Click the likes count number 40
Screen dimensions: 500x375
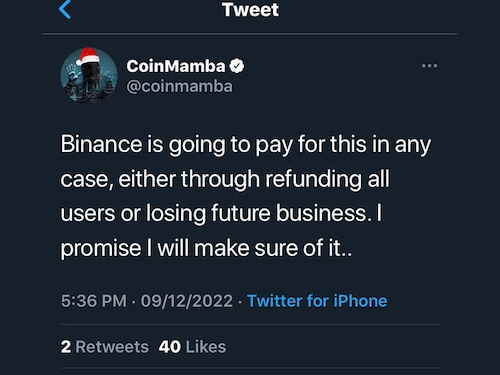pyautogui.click(x=170, y=347)
